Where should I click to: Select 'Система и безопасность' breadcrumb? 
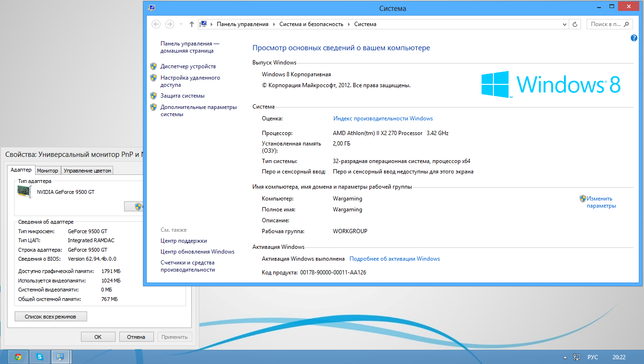(x=311, y=24)
